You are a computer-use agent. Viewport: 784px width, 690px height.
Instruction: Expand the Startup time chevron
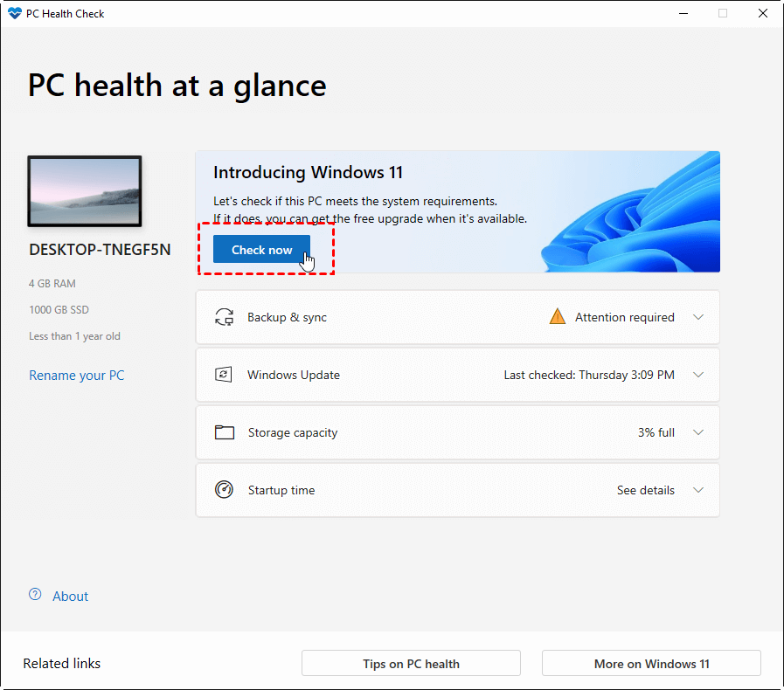(698, 490)
